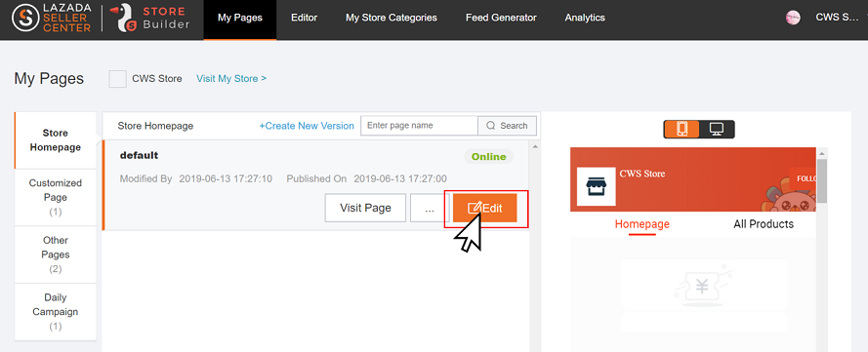Click the CWS Store logo placeholder box
Screen dimensions: 868x352
click(117, 78)
